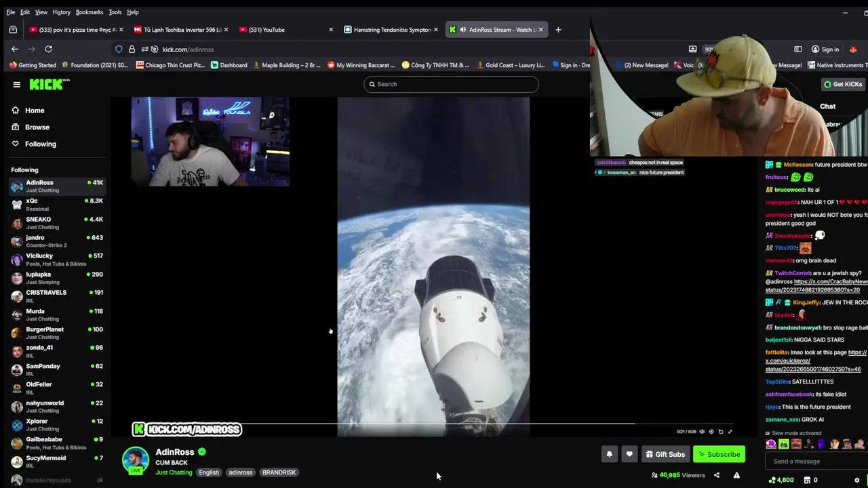Mute the video player volume
This screenshot has height=488, width=868.
pyautogui.click(x=702, y=432)
